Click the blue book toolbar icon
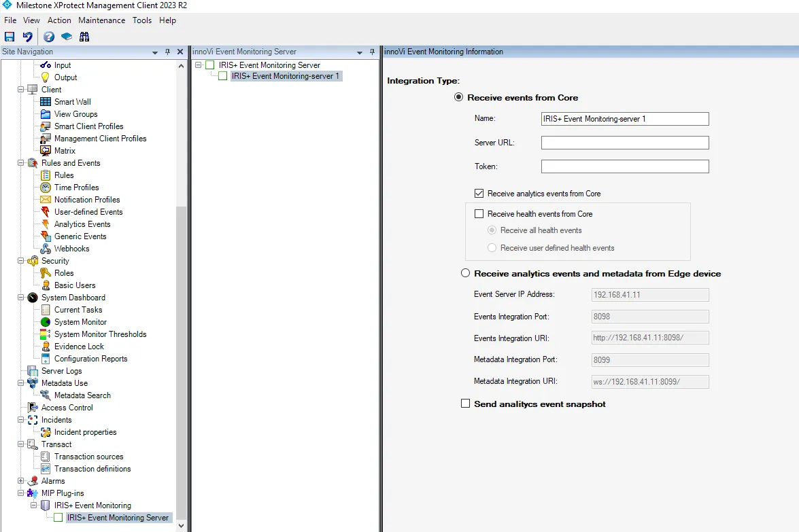 coord(67,37)
